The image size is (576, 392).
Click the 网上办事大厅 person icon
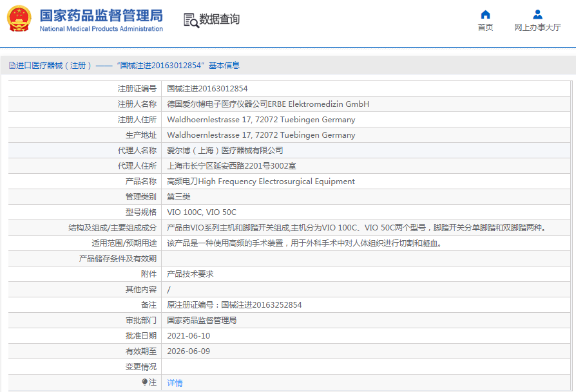coord(537,14)
